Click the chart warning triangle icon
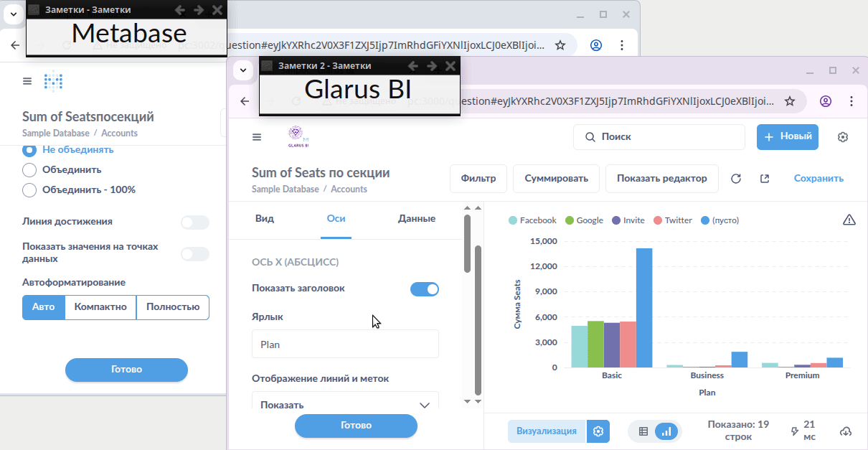The image size is (868, 450). pyautogui.click(x=849, y=220)
